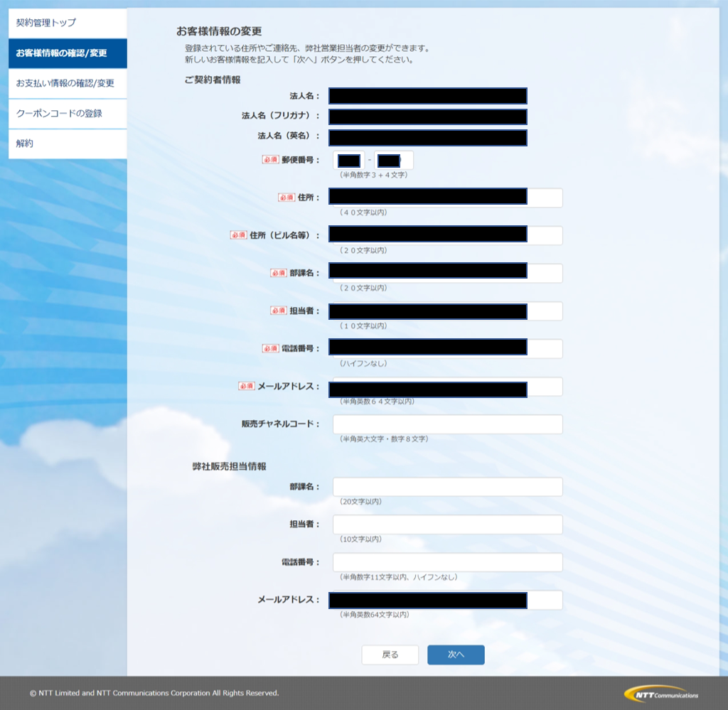
Task: Click the 法人名（フリガナ） field value
Action: click(428, 117)
